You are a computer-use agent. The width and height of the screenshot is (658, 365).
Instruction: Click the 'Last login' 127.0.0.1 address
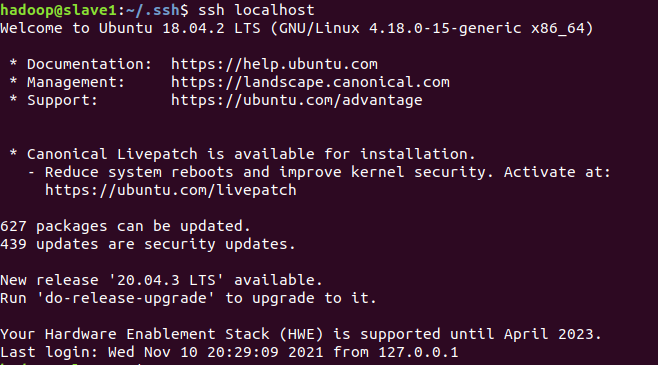tap(418, 352)
